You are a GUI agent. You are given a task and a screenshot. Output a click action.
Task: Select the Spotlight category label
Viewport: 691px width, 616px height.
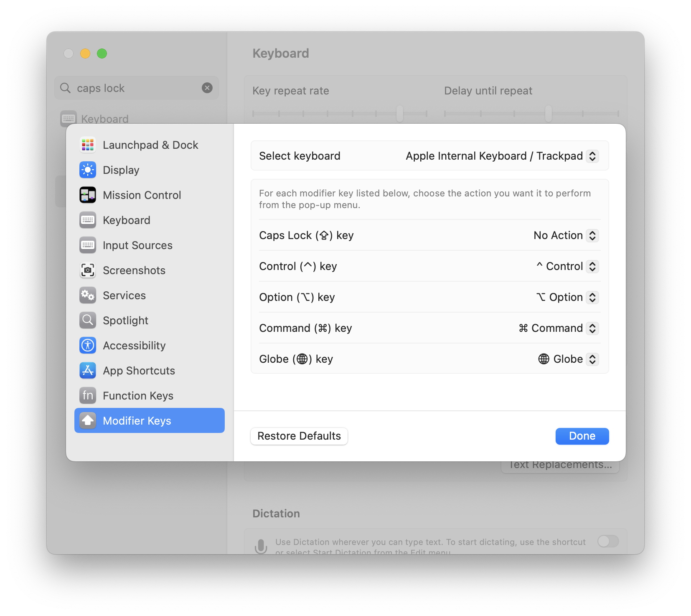(x=125, y=321)
